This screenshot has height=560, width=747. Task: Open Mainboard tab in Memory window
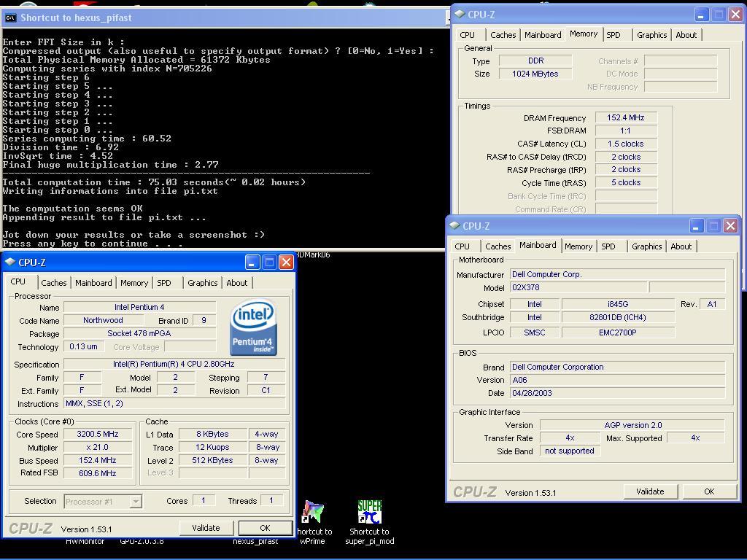[x=543, y=35]
